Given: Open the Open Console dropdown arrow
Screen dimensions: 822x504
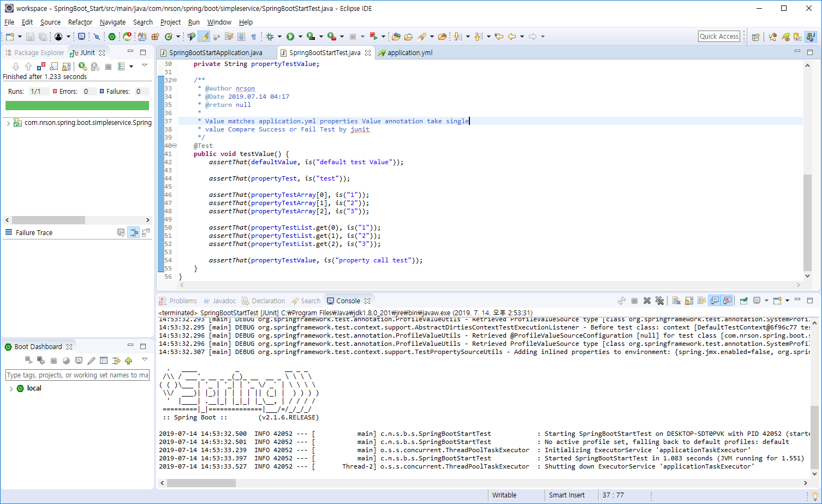Looking at the screenshot, I should [787, 301].
